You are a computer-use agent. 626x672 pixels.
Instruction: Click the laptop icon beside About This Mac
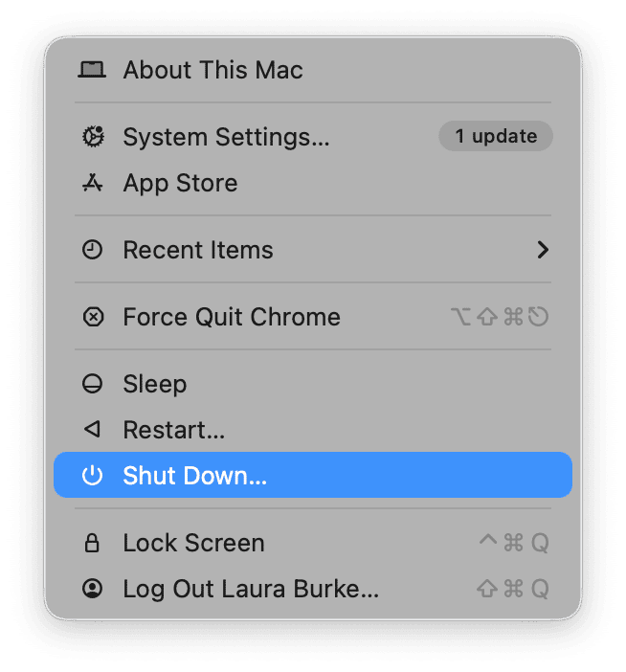[92, 70]
